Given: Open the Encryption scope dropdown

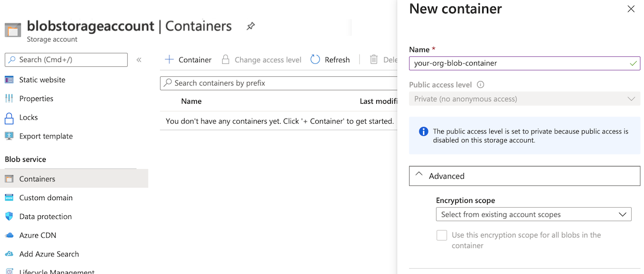Looking at the screenshot, I should coord(533,215).
